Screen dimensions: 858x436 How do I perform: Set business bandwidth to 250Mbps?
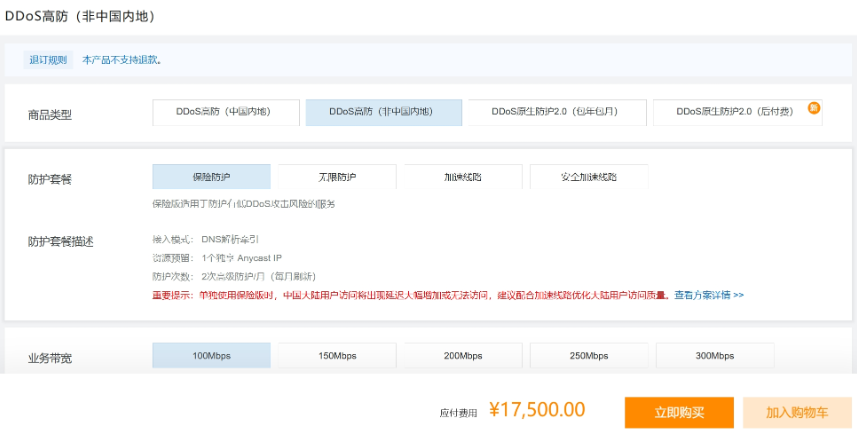pyautogui.click(x=589, y=356)
